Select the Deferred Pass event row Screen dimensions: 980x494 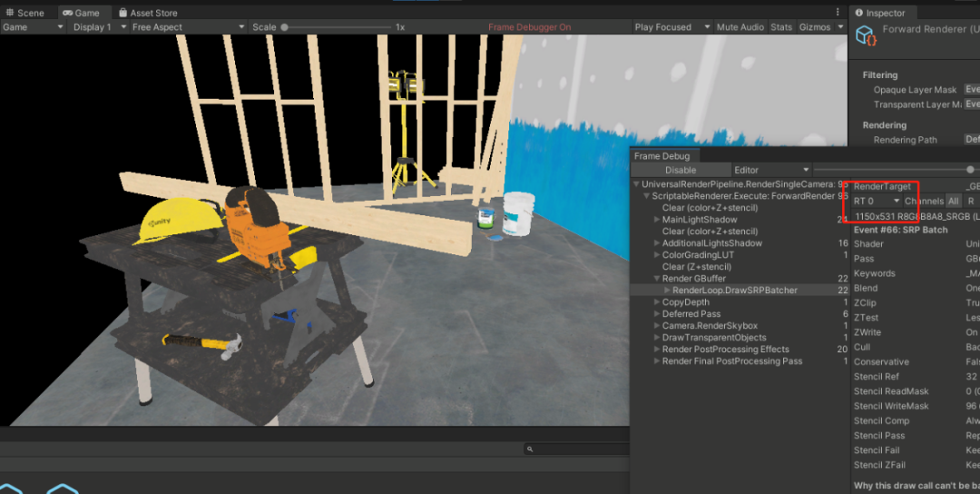691,314
